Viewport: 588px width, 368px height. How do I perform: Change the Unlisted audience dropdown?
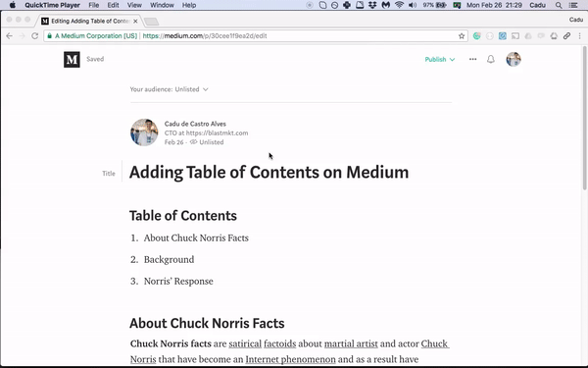pos(191,89)
